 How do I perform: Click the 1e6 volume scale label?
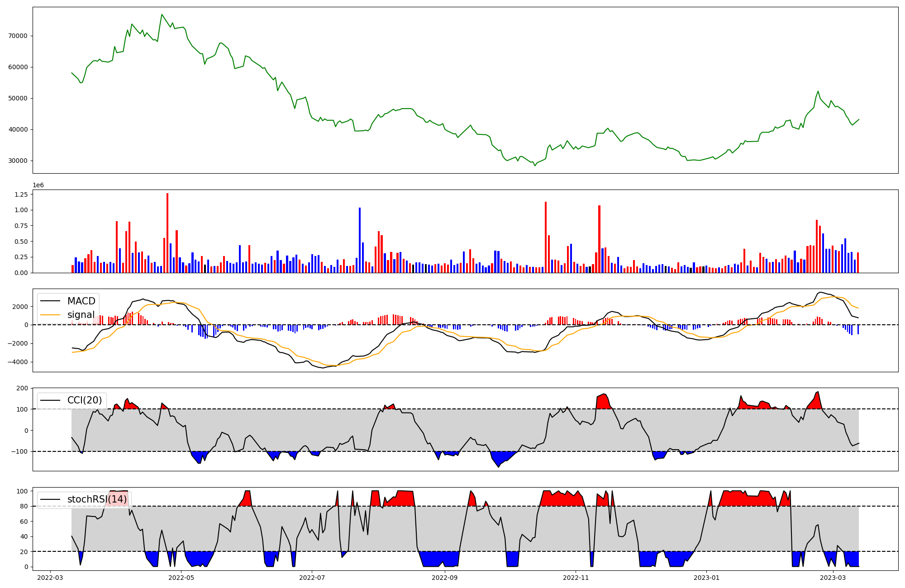coord(38,185)
